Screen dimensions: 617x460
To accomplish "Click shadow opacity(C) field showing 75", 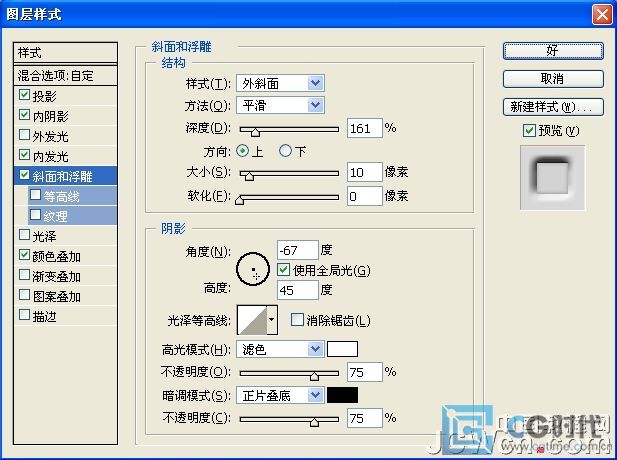I will [365, 418].
